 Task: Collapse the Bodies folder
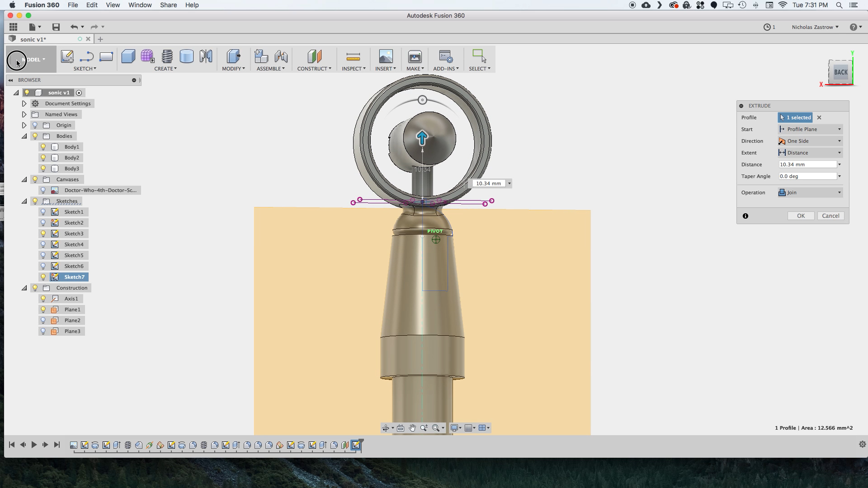tap(24, 136)
